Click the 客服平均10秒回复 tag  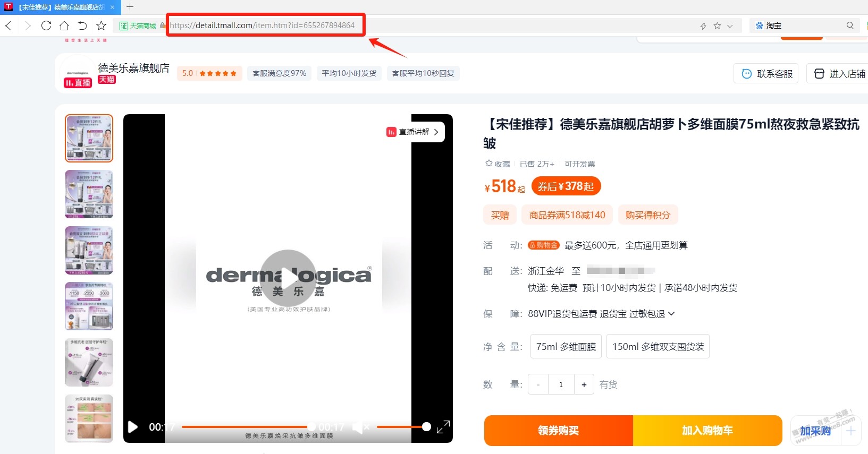(x=423, y=73)
